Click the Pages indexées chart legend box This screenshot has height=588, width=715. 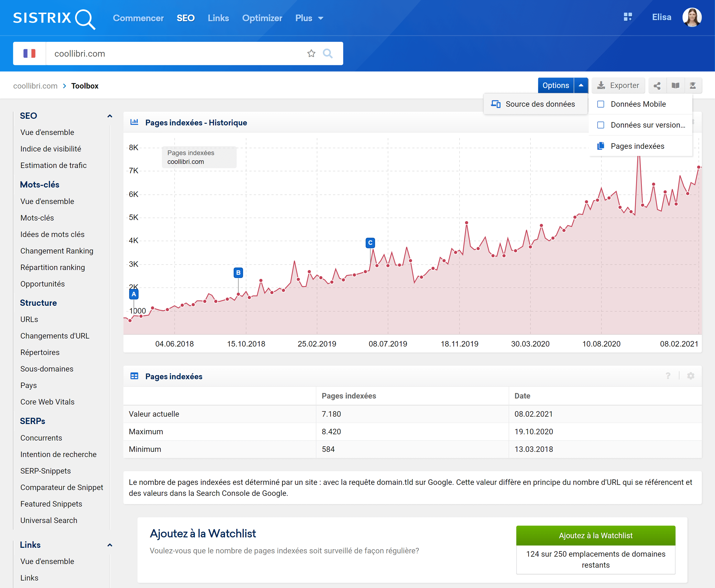pyautogui.click(x=199, y=157)
